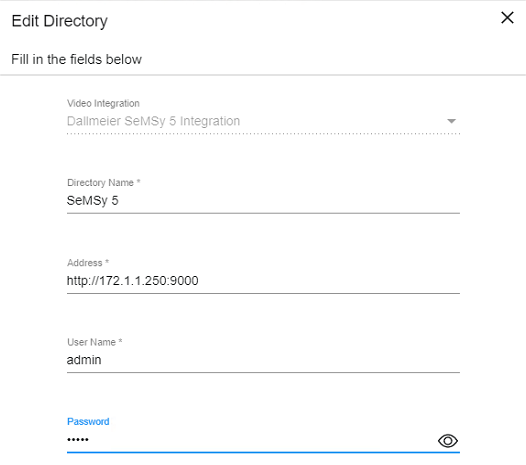
Task: Show the password with the eye icon
Action: 448,441
